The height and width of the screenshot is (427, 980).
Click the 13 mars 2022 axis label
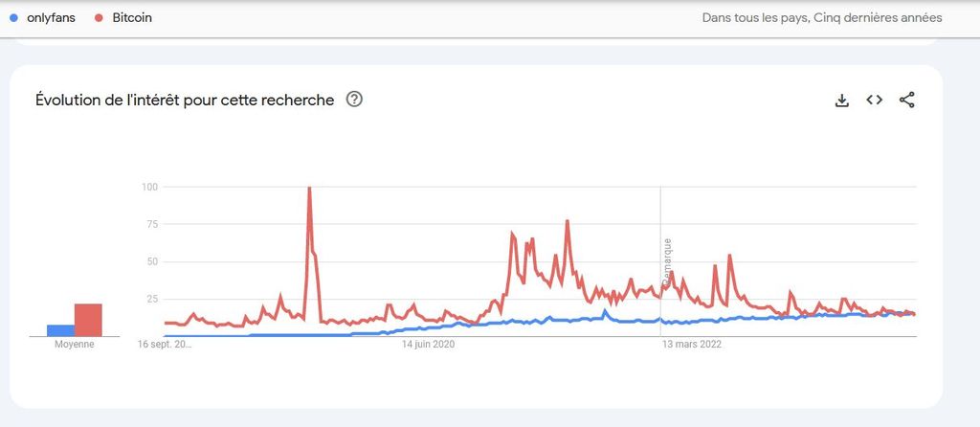click(x=693, y=345)
